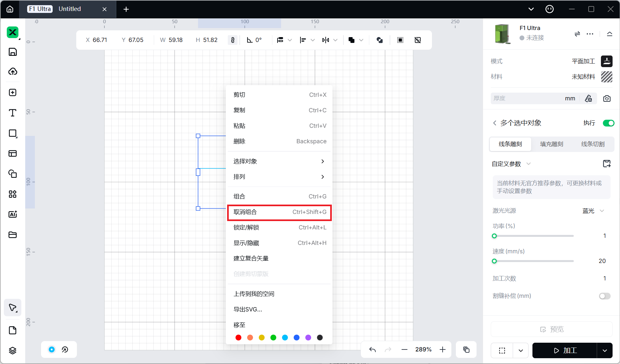Select the Text tool in left sidebar
Screen dimensions: 620x364
click(x=13, y=113)
